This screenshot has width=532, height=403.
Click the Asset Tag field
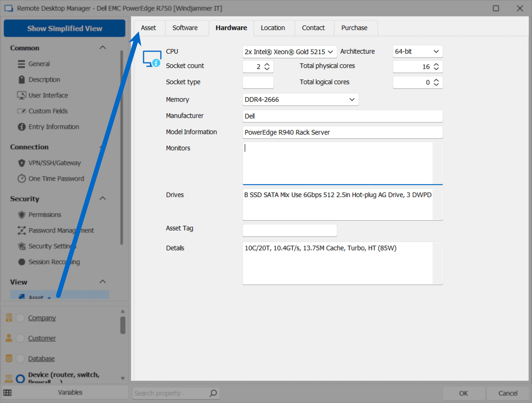pyautogui.click(x=290, y=230)
